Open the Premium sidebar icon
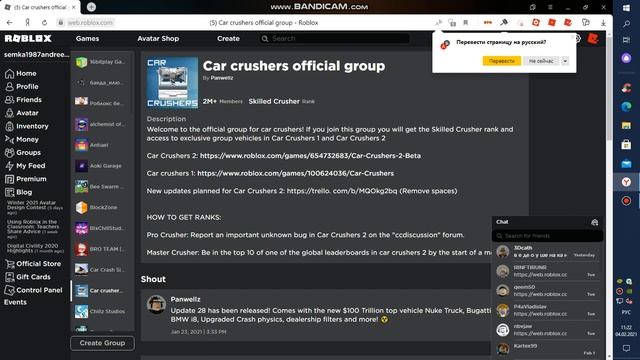This screenshot has height=360, width=640. 9,179
